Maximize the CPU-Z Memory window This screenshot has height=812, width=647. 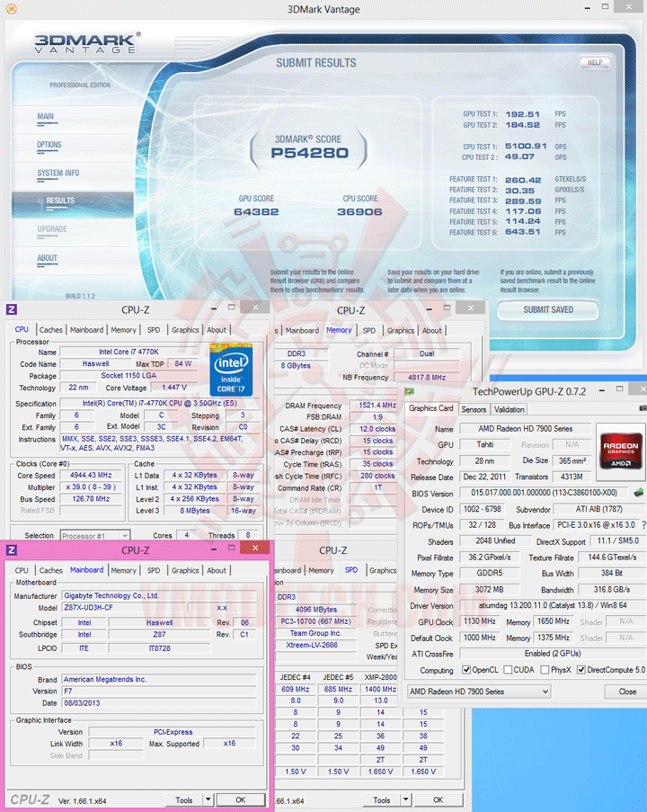447,308
